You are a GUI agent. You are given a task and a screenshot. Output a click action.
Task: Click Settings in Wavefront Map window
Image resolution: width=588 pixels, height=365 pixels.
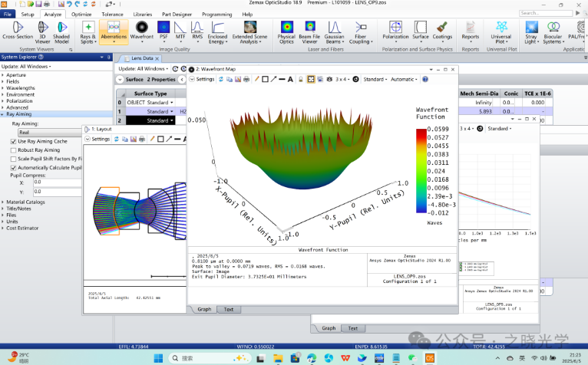tap(203, 79)
